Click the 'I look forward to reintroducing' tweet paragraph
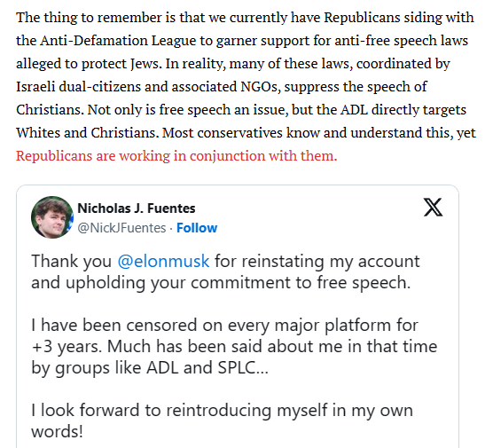 tap(222, 420)
